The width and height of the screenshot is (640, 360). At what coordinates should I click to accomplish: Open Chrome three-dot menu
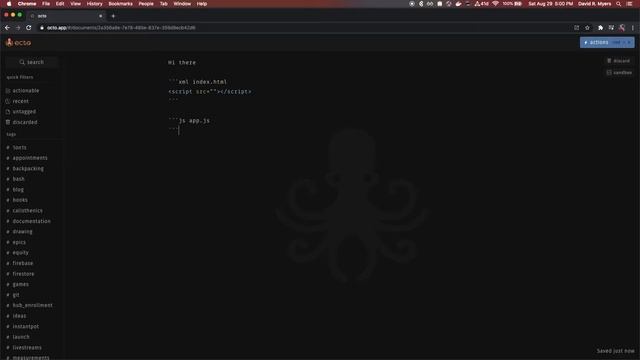point(633,28)
